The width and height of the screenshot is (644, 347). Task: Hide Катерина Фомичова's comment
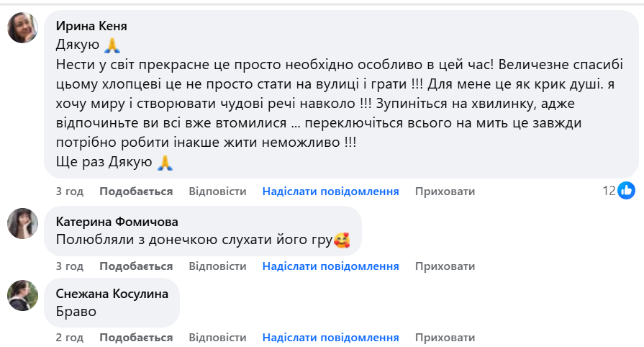pos(445,266)
